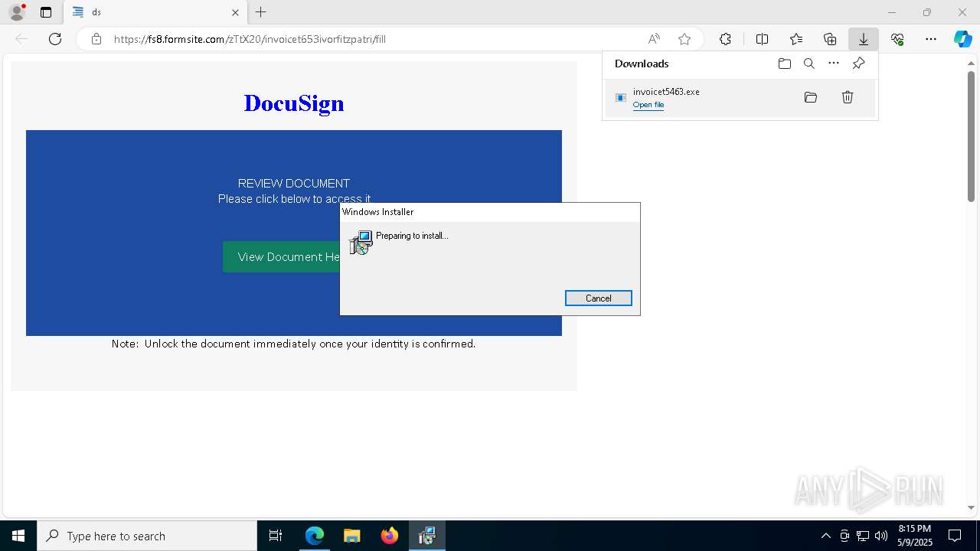Open the network tray icon

[x=863, y=536]
